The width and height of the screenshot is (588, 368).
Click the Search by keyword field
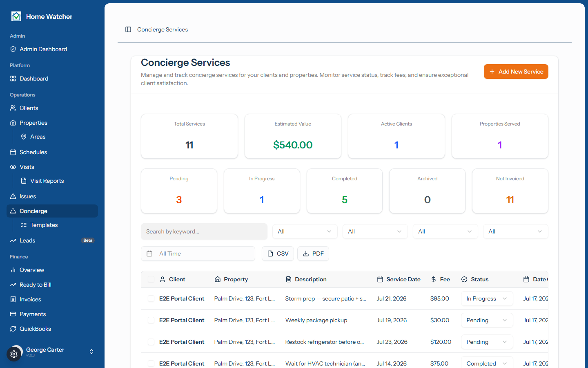click(x=204, y=231)
